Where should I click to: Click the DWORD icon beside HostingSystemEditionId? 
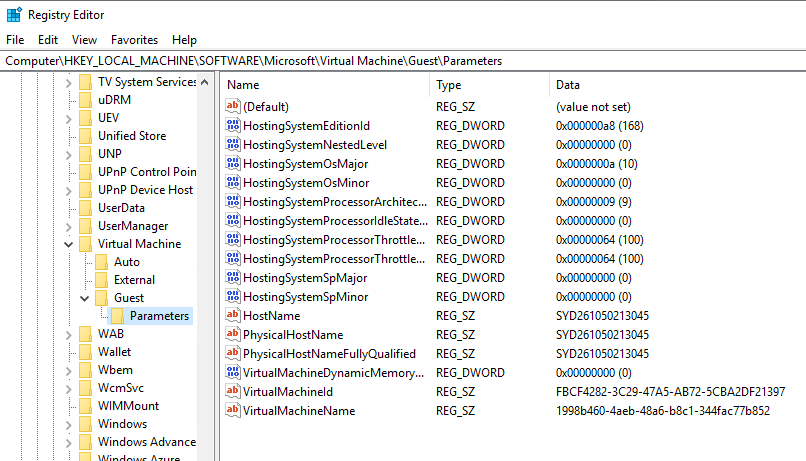point(233,126)
